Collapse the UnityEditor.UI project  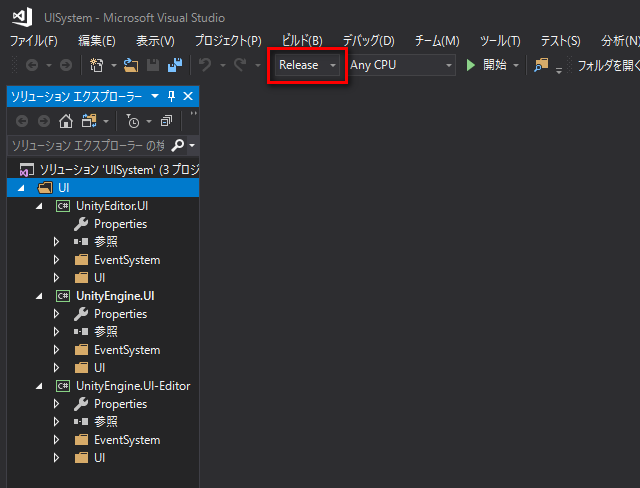pos(39,206)
